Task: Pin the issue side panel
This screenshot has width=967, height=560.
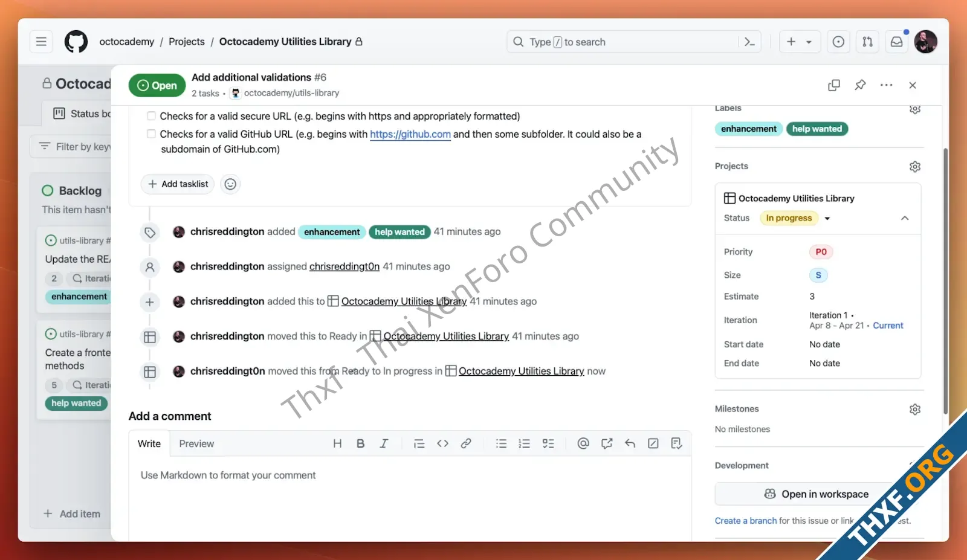Action: click(860, 85)
